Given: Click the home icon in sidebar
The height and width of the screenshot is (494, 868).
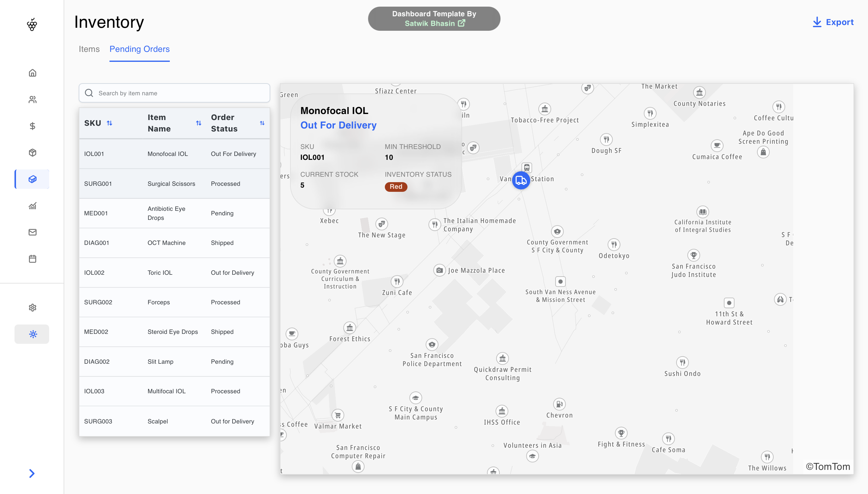Looking at the screenshot, I should coord(32,73).
